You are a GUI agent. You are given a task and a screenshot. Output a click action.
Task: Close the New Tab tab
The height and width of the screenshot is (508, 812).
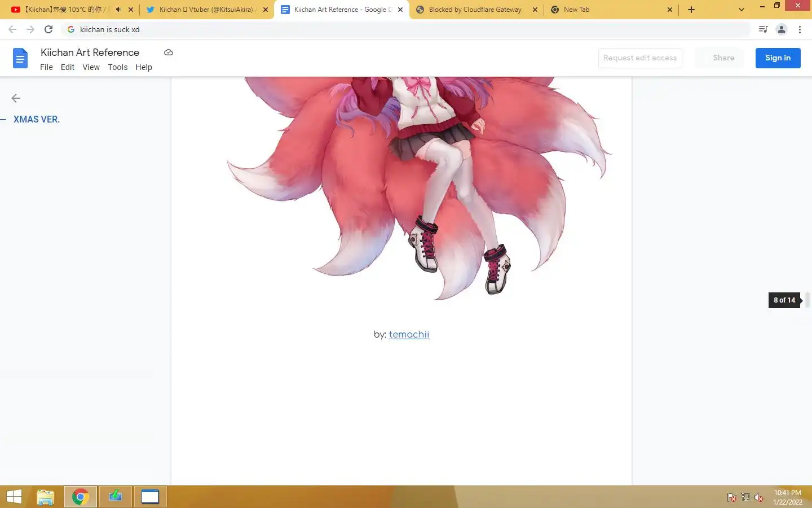(x=670, y=10)
